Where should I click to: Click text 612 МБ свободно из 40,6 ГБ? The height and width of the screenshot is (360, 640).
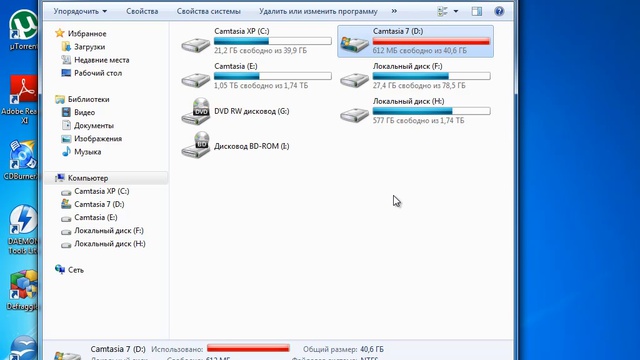coord(419,51)
